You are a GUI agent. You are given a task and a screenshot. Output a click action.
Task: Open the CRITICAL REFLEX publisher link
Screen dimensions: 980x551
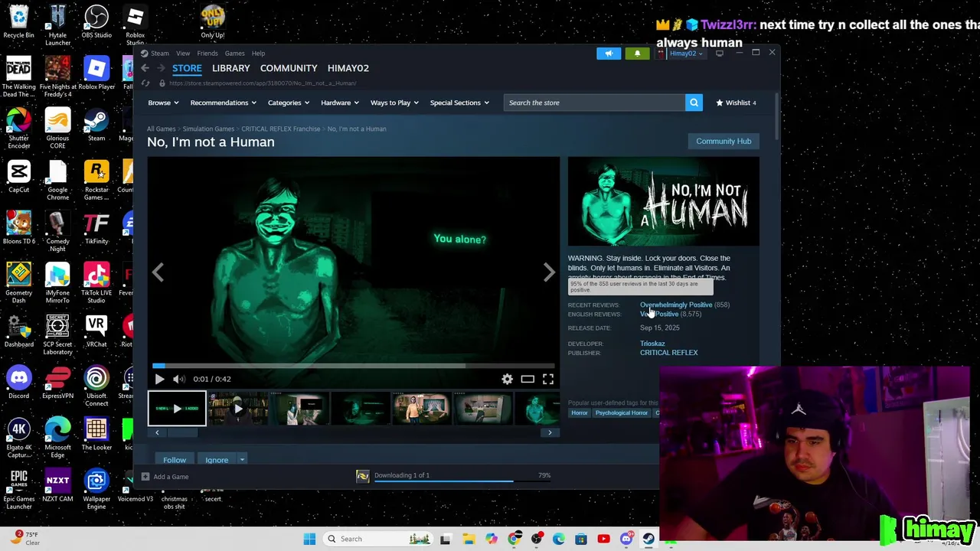pos(669,353)
